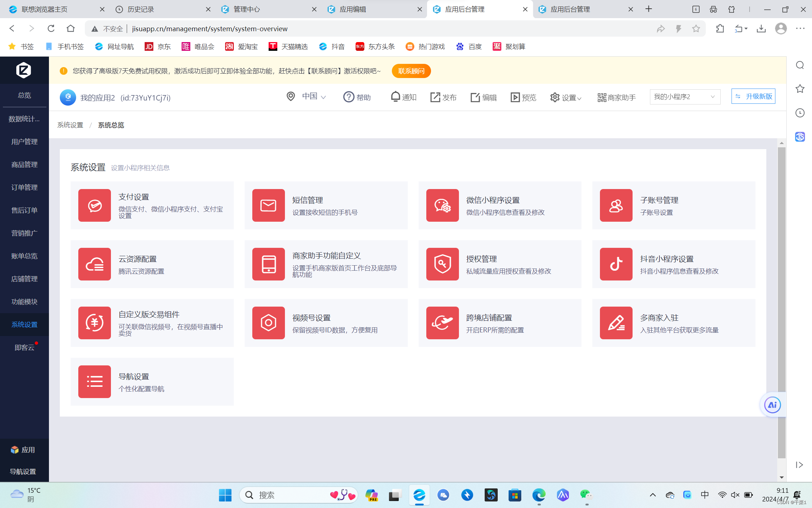Open the 导航设置 list icon card
The width and height of the screenshot is (812, 508).
[x=95, y=382]
